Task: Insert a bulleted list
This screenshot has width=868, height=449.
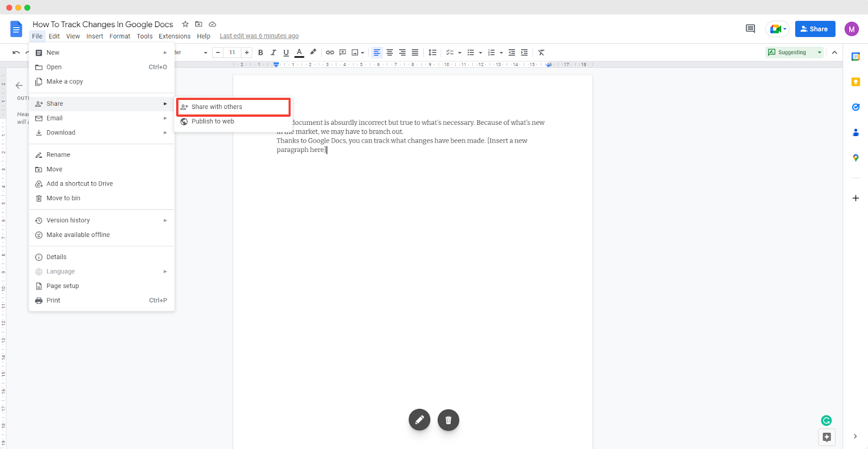Action: (x=471, y=53)
